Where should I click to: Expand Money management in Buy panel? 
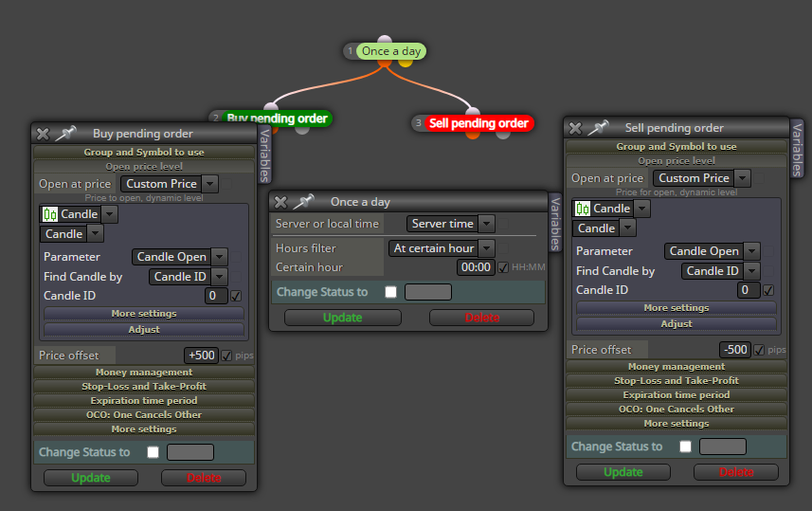click(144, 372)
